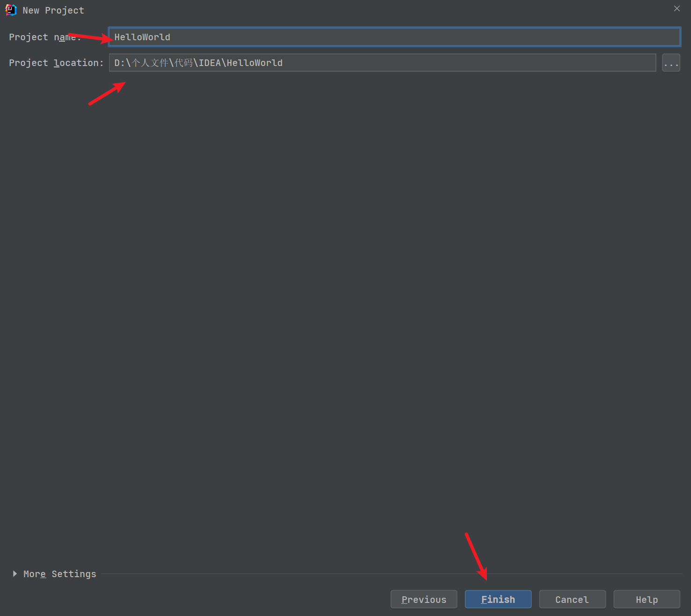Screen dimensions: 691x616
Task: Click the IntelliJ IDEA logo in title bar
Action: pyautogui.click(x=11, y=10)
